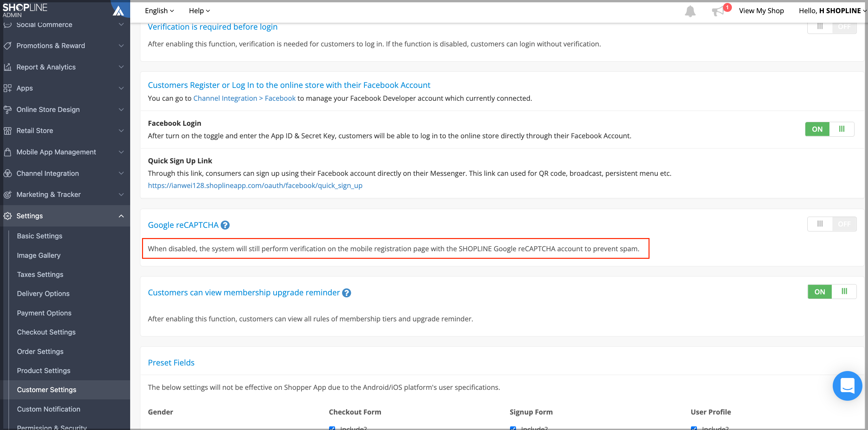The height and width of the screenshot is (430, 868).
Task: Open Checkout Settings
Action: tap(46, 332)
